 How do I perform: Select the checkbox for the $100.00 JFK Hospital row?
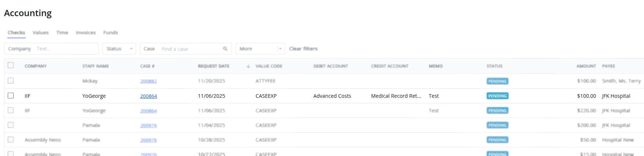tap(11, 96)
